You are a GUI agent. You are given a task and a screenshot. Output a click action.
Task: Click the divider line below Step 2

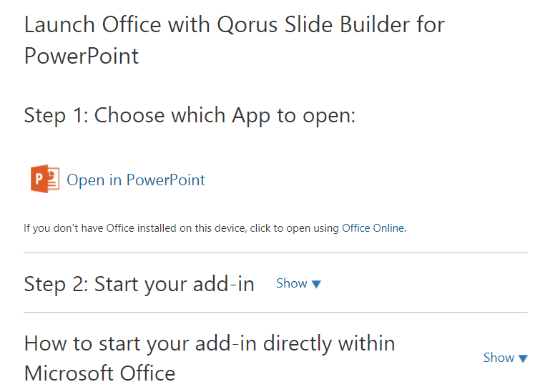275,313
